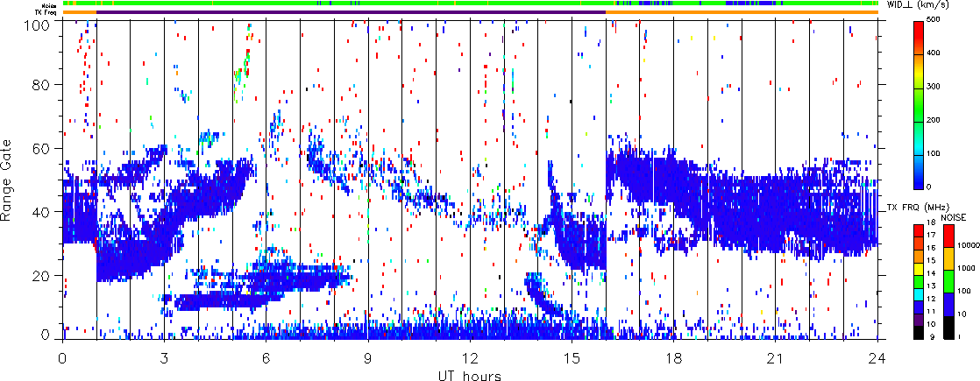Click the 'UT hours' x-axis title

pos(470,375)
